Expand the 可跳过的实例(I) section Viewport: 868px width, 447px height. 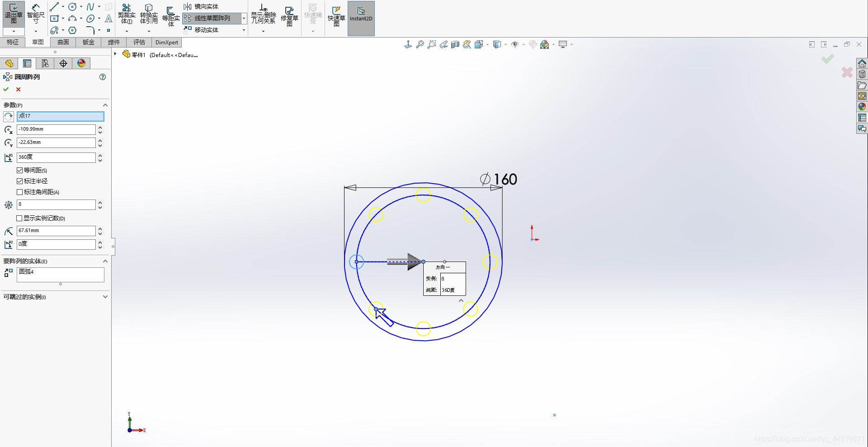(x=105, y=297)
